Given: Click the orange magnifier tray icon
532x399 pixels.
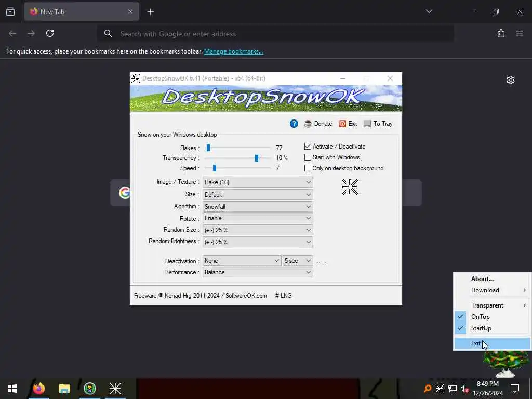Looking at the screenshot, I should [x=428, y=389].
